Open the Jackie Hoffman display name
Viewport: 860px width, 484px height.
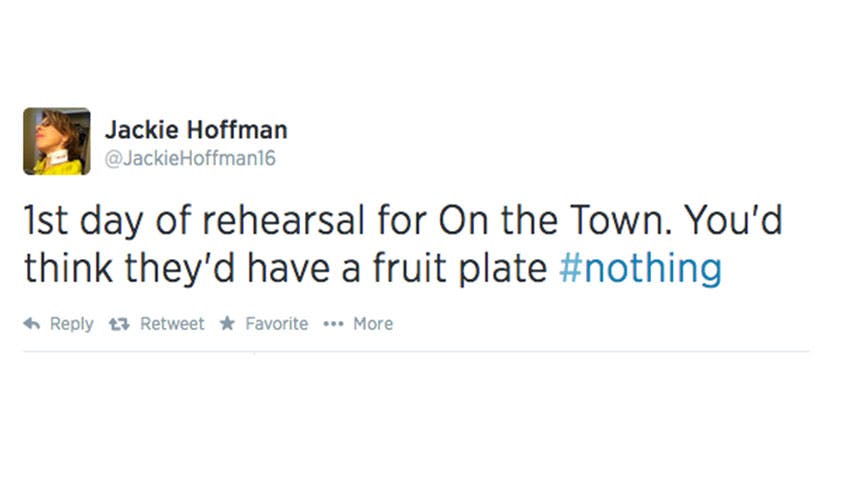tap(196, 130)
